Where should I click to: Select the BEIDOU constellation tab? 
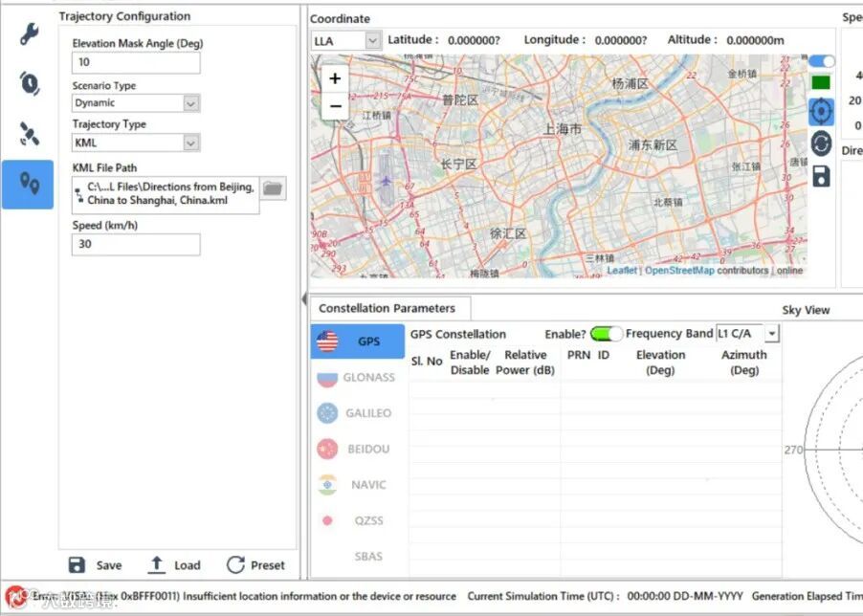pos(358,449)
